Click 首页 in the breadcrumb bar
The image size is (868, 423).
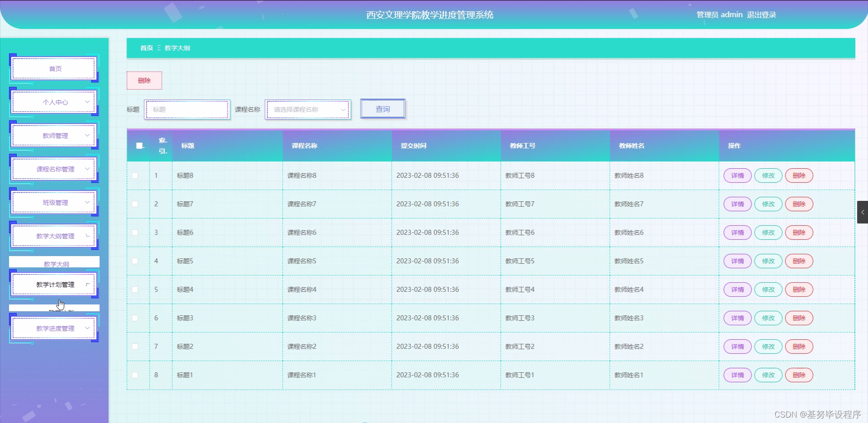pyautogui.click(x=146, y=48)
